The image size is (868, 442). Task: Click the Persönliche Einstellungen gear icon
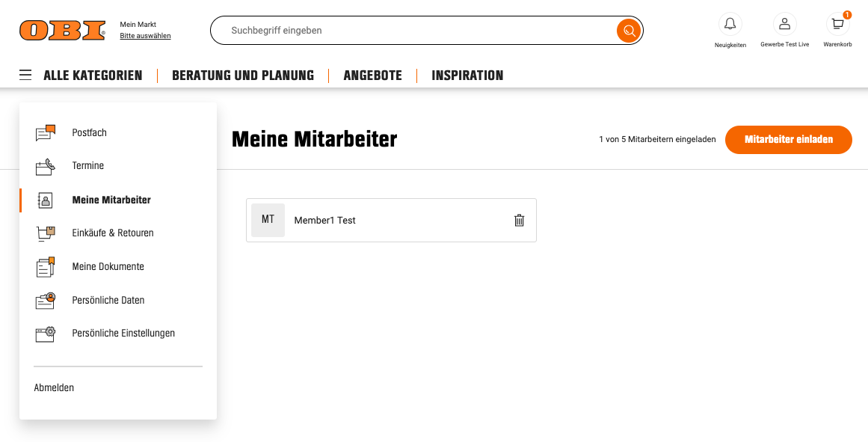(x=46, y=334)
